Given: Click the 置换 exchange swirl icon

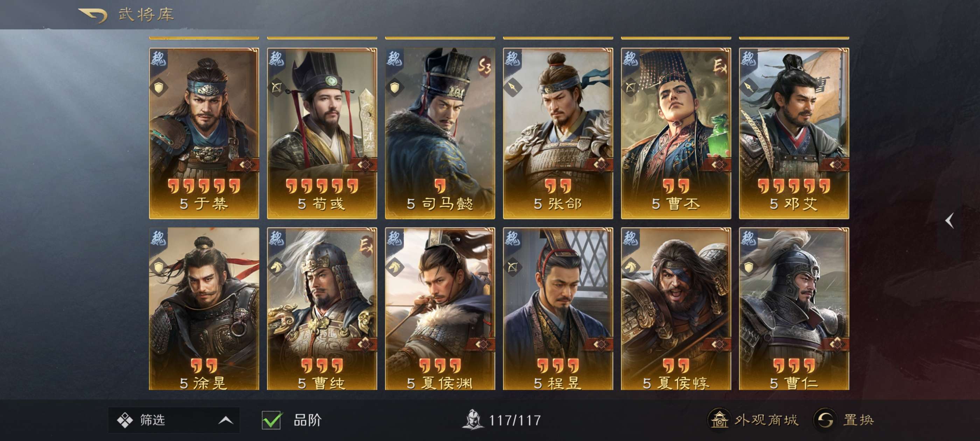Looking at the screenshot, I should (824, 420).
